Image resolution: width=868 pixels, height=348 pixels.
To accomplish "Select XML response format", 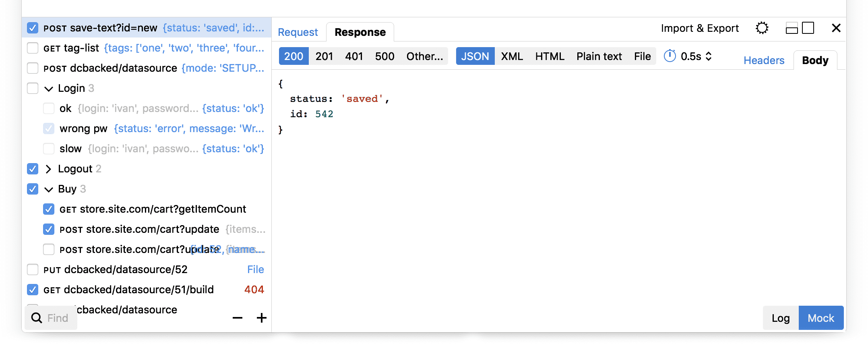I will pyautogui.click(x=512, y=56).
